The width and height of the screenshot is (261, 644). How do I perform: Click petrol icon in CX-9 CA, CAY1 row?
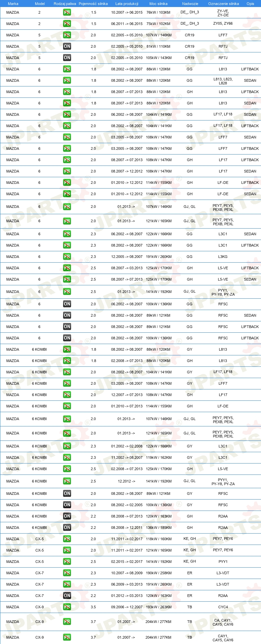tap(67, 622)
